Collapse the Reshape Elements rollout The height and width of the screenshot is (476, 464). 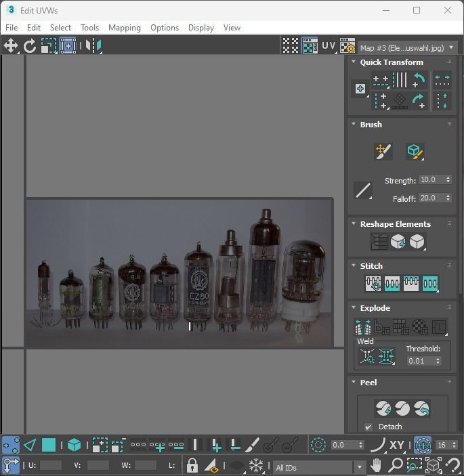tap(354, 223)
